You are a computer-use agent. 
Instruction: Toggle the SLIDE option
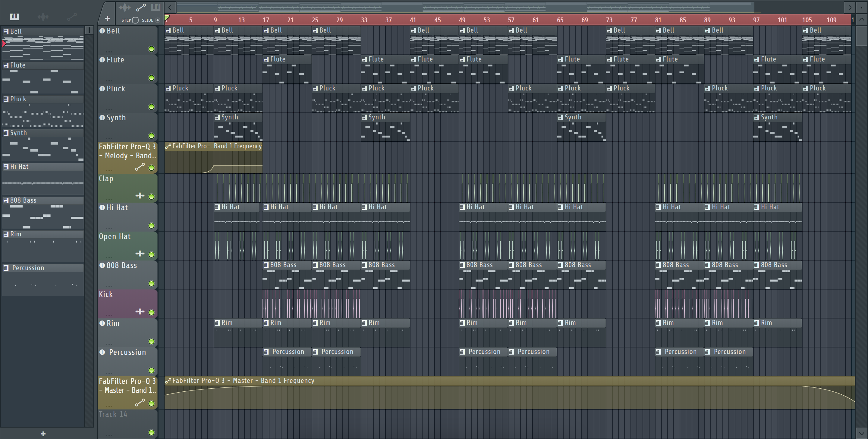point(157,20)
